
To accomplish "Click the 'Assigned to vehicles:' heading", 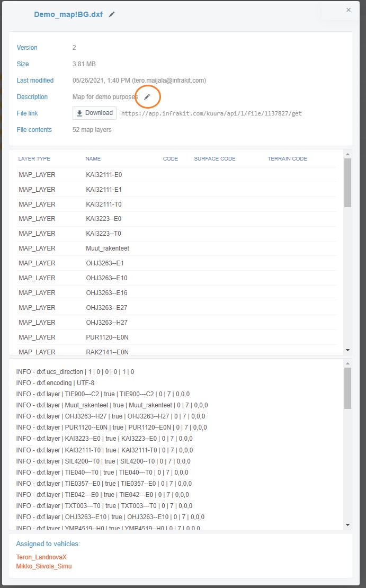I will [48, 544].
